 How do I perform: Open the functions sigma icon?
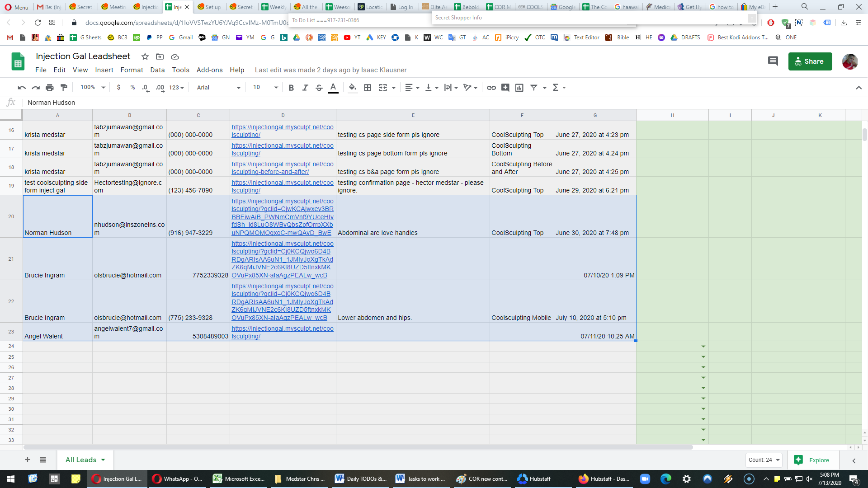[x=556, y=88]
